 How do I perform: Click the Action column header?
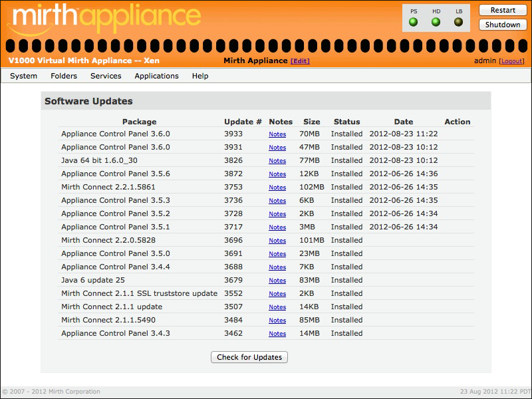pyautogui.click(x=458, y=122)
